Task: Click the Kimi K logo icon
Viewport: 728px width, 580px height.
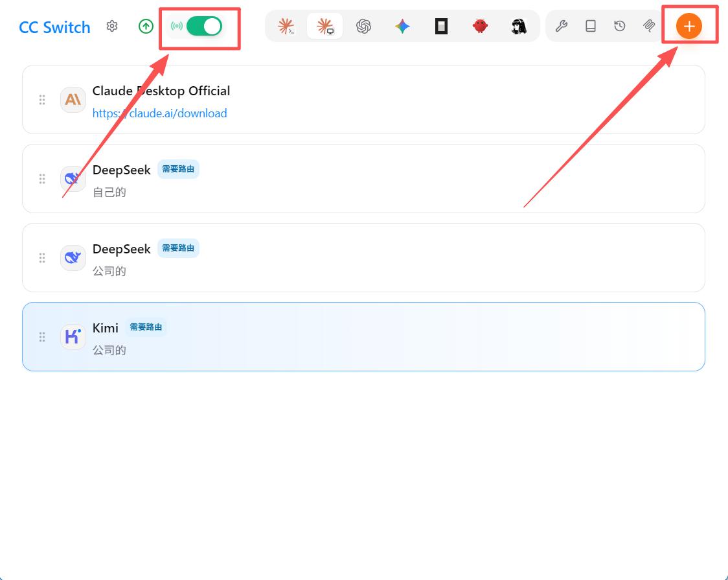Action: point(73,336)
